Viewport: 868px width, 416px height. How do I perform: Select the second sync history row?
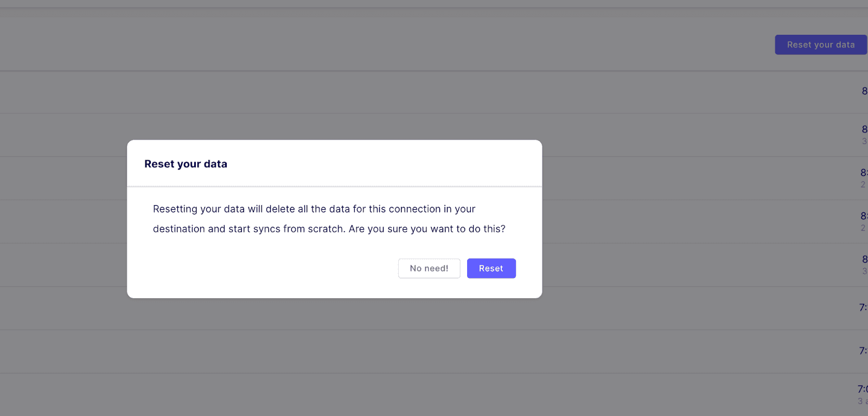(x=434, y=135)
